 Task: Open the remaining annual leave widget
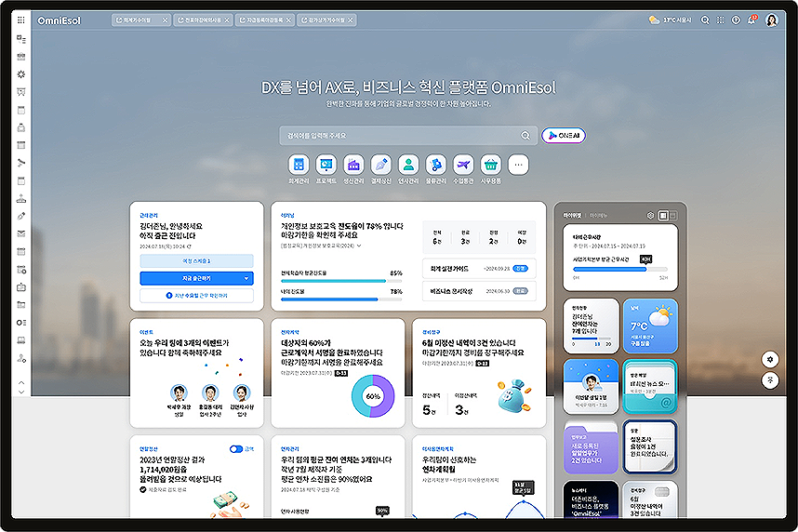pos(591,326)
